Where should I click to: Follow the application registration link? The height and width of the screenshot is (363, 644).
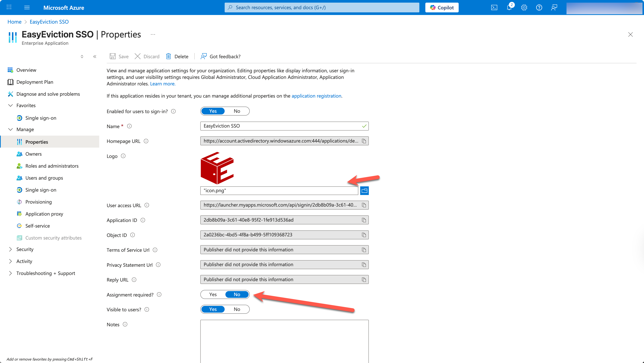coord(316,96)
